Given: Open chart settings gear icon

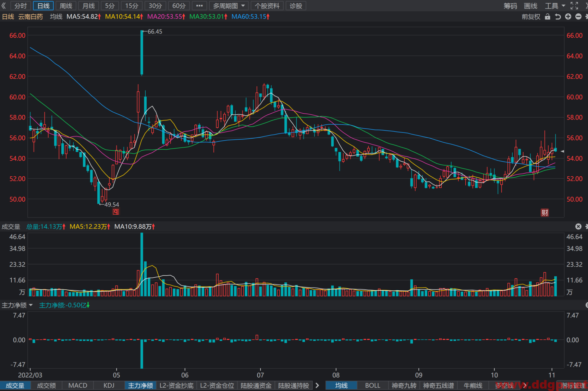Looking at the screenshot, I should pyautogui.click(x=586, y=16).
